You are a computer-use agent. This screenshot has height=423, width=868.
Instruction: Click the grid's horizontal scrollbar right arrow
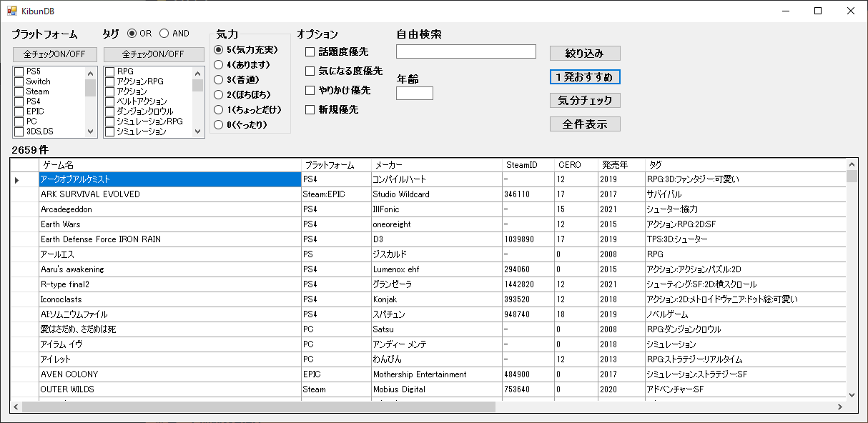point(839,407)
